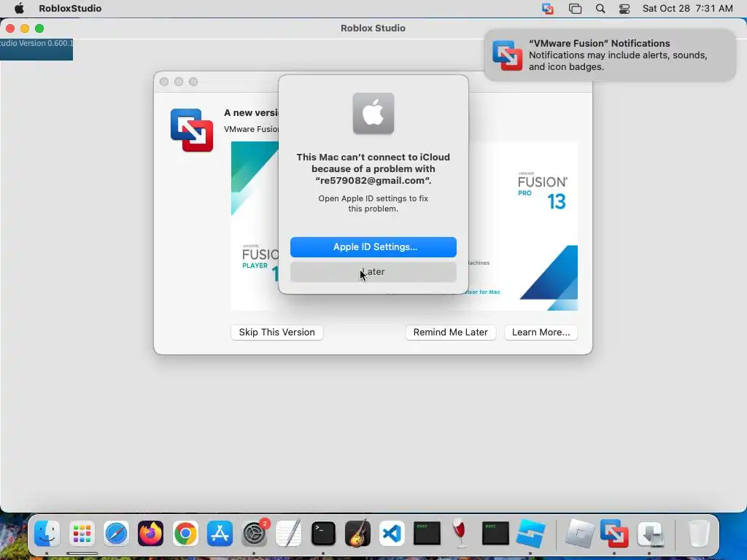
Task: Open grey Roblox Player icon in Dock
Action: 579,533
